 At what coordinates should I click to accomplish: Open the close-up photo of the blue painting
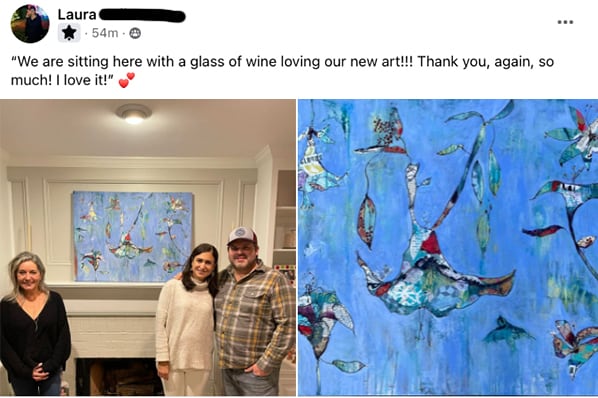pyautogui.click(x=448, y=247)
